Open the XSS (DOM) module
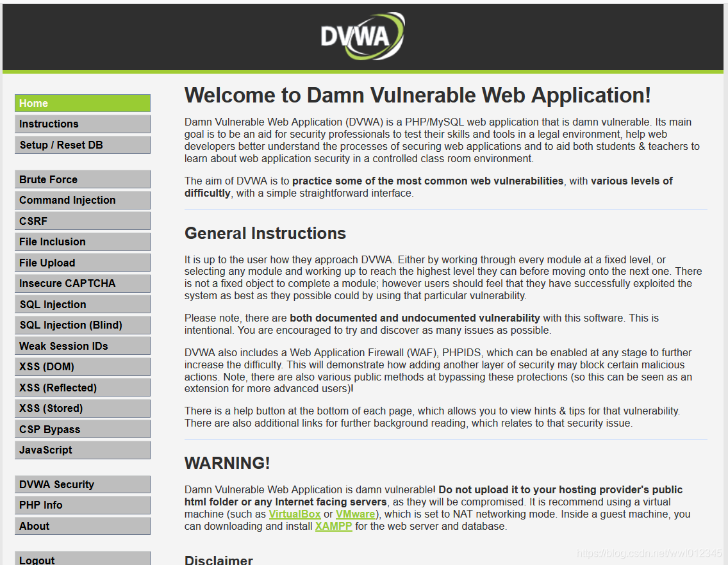This screenshot has width=728, height=565. [x=83, y=366]
